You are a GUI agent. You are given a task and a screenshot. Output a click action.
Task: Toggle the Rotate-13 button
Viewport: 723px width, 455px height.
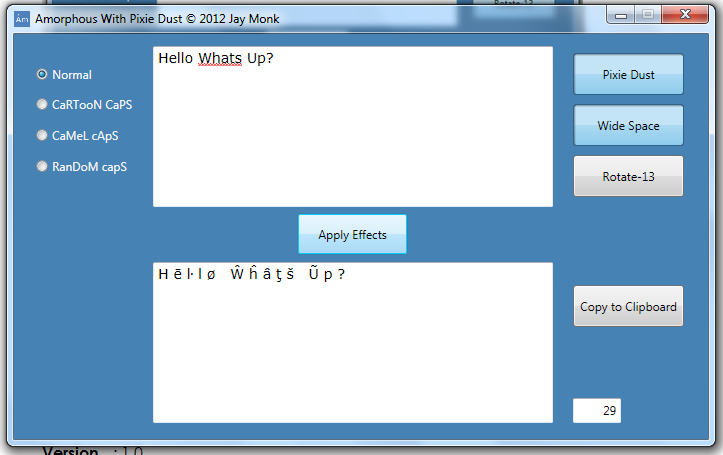[x=628, y=176]
